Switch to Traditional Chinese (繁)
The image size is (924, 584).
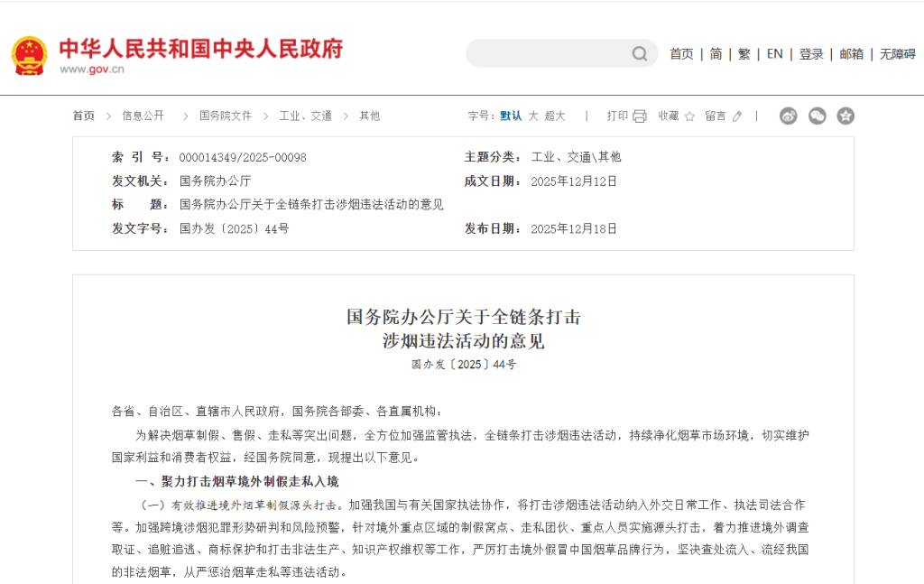point(744,54)
